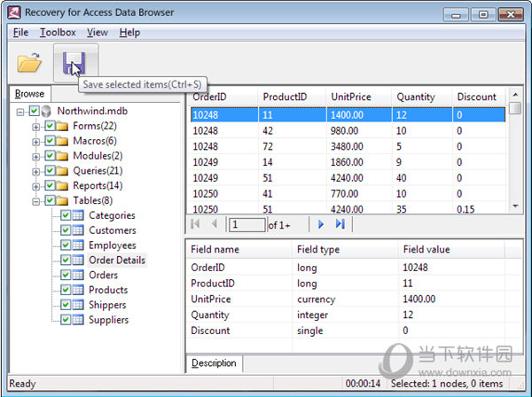
Task: Uncheck the Products table checkbox
Action: [66, 290]
